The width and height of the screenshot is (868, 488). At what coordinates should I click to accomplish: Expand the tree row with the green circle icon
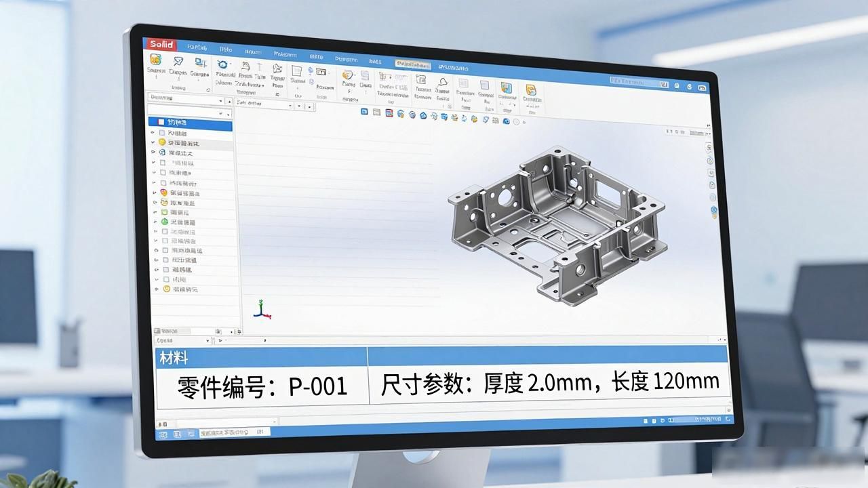pos(157,222)
